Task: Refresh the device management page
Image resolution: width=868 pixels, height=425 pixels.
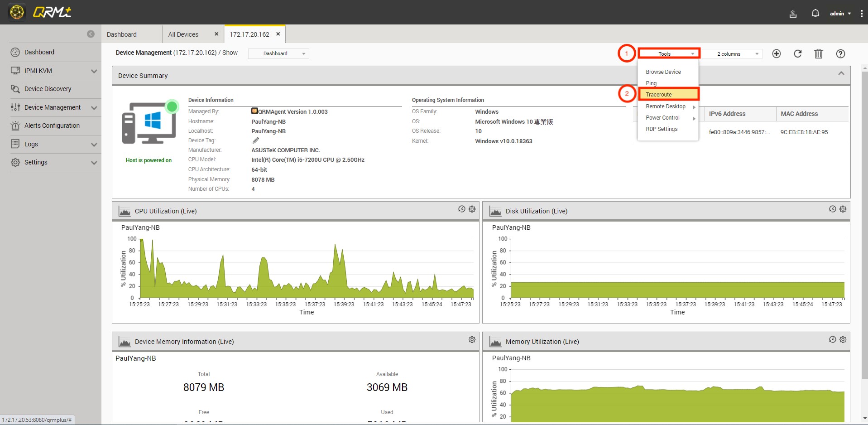Action: (797, 54)
